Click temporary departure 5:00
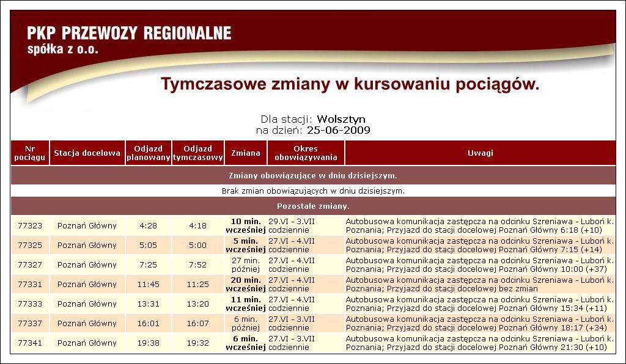 click(x=197, y=245)
